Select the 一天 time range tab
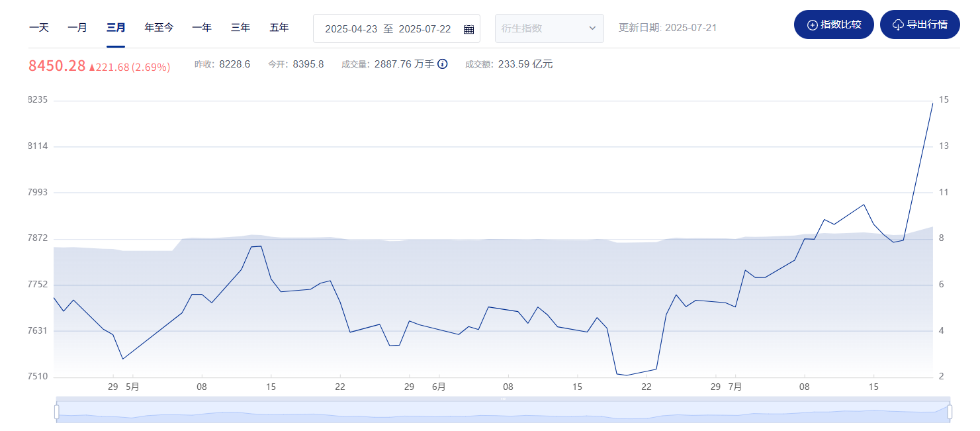Screen dimensions: 980x431 [x=39, y=28]
